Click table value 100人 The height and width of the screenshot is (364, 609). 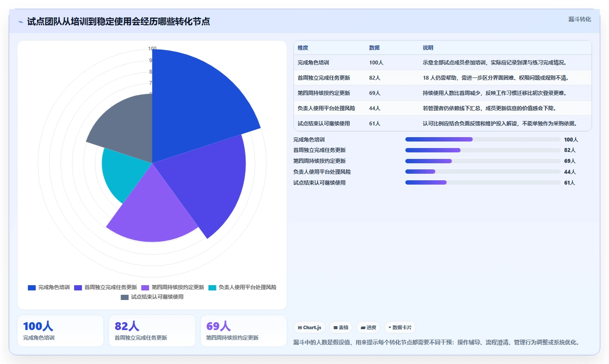click(x=376, y=63)
